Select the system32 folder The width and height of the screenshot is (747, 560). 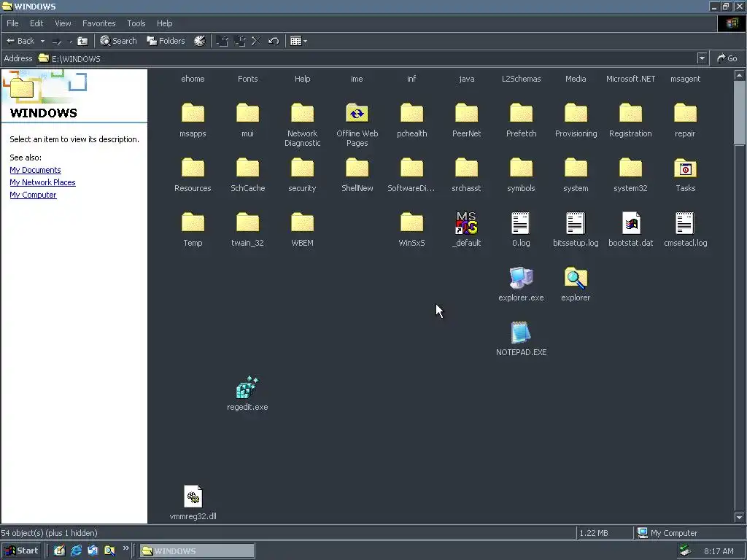(630, 168)
